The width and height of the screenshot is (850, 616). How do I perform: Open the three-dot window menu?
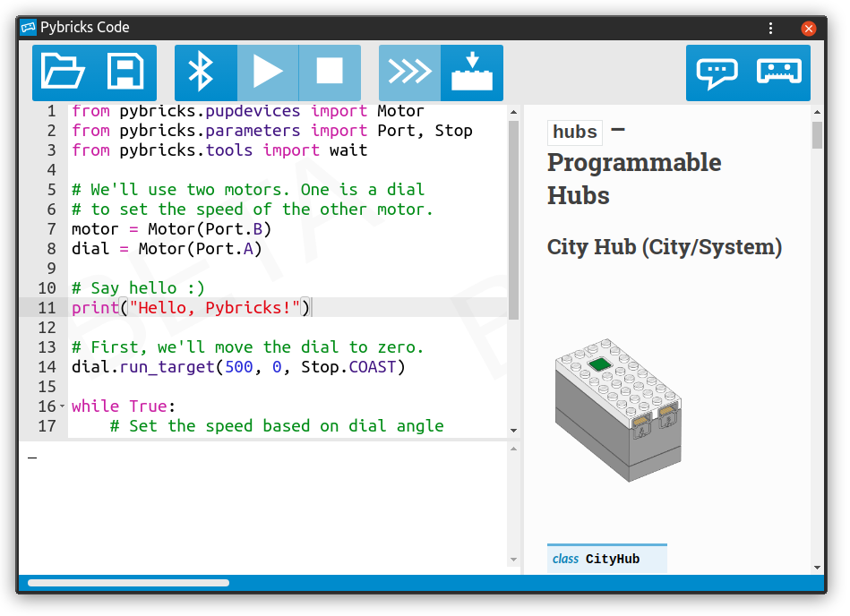(770, 28)
